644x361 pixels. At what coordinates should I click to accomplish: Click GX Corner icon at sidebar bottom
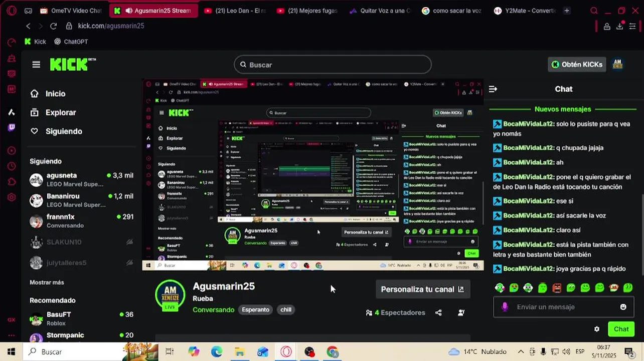(11, 320)
